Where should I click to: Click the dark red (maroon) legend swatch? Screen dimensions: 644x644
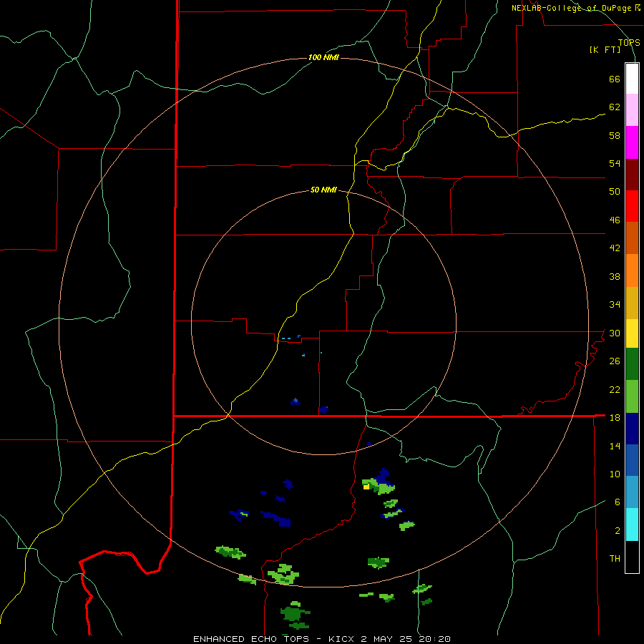(x=632, y=175)
